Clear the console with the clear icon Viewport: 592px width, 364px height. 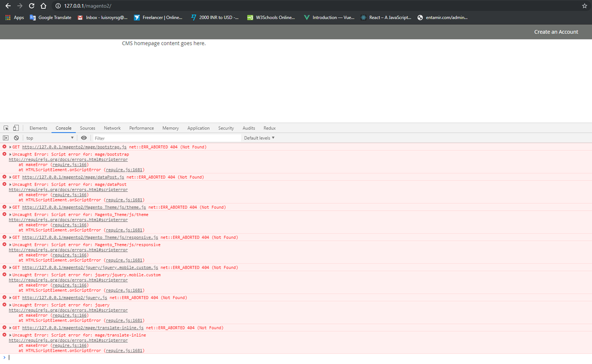(x=16, y=138)
